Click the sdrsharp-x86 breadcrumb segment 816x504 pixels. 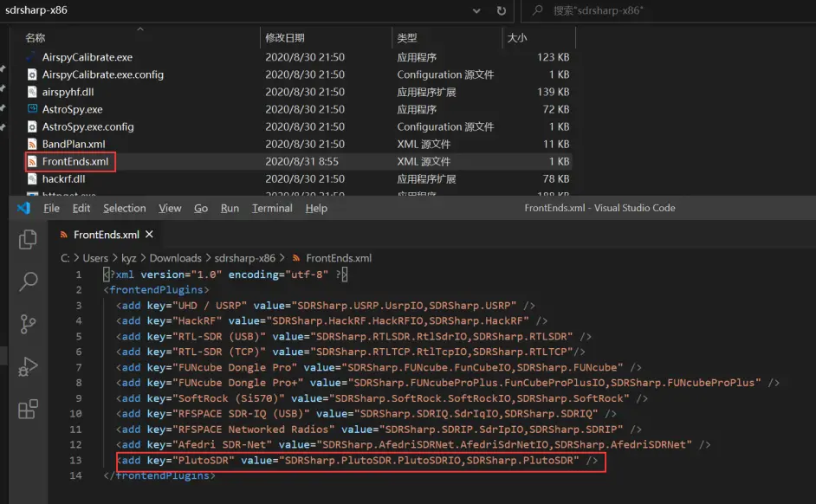point(244,258)
